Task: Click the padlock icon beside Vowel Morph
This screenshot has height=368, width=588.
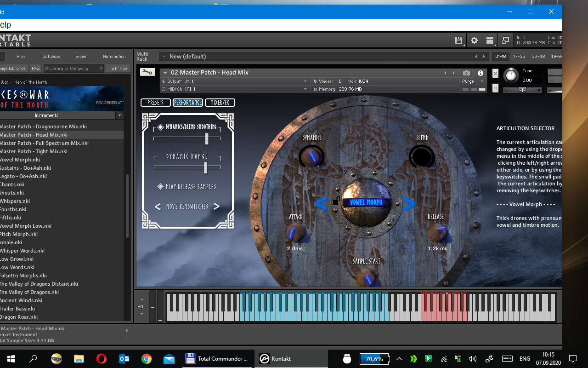Action: coord(336,201)
